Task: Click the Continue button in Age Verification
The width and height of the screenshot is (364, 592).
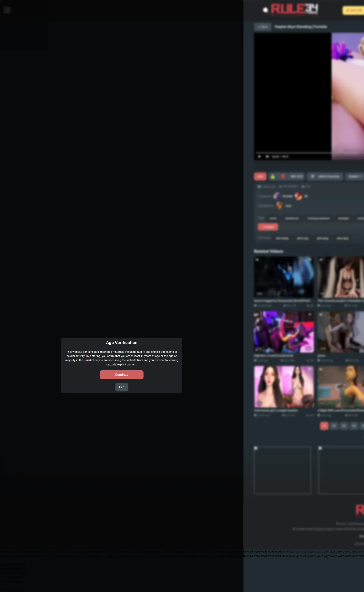Action: coord(122,374)
